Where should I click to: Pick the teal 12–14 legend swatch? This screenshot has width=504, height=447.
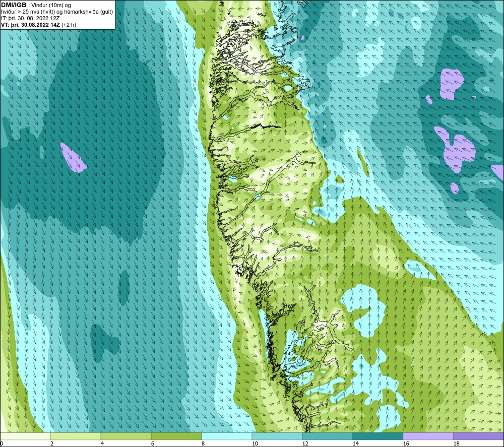pyautogui.click(x=327, y=436)
